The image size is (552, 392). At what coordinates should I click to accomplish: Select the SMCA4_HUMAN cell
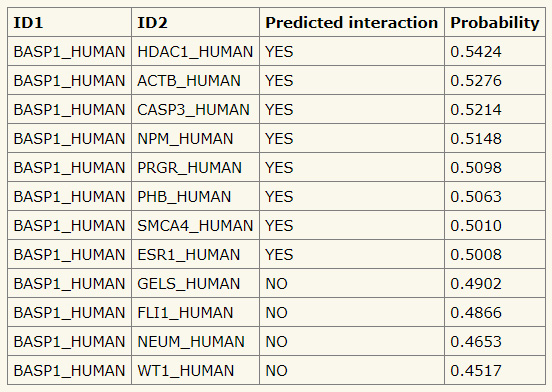(195, 226)
